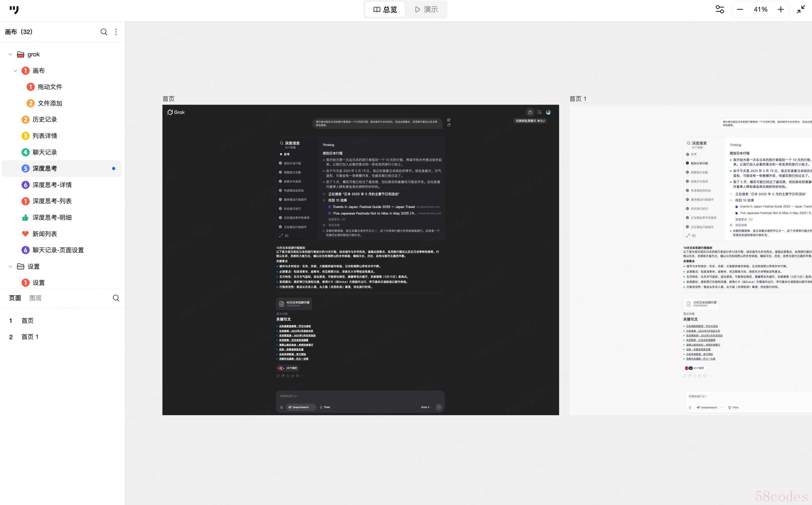Exit fullscreen with the collapse arrows icon
Image resolution: width=812 pixels, height=505 pixels.
pyautogui.click(x=801, y=9)
